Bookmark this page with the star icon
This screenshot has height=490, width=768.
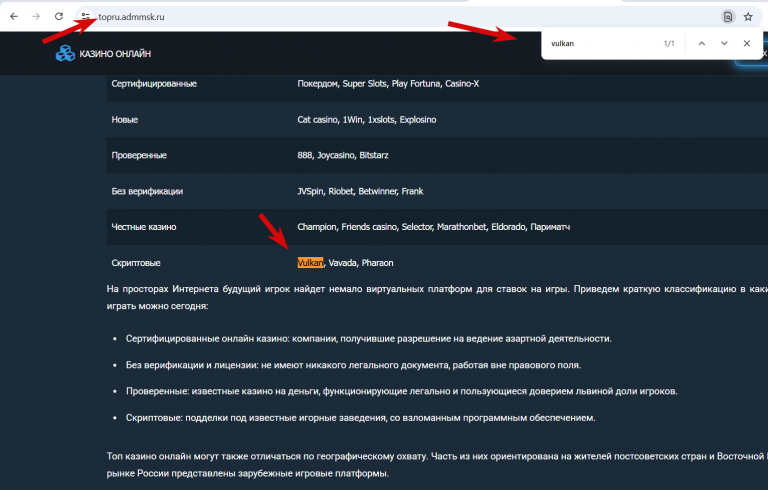click(748, 17)
